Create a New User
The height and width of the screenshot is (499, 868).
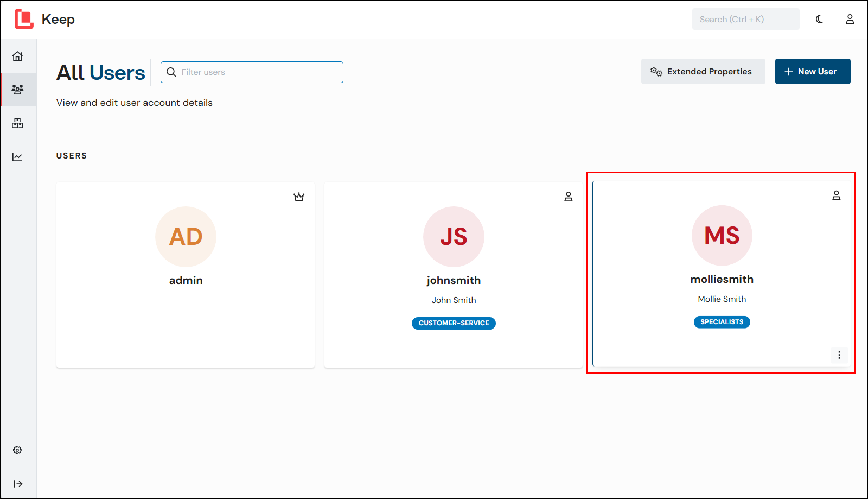[x=813, y=72]
